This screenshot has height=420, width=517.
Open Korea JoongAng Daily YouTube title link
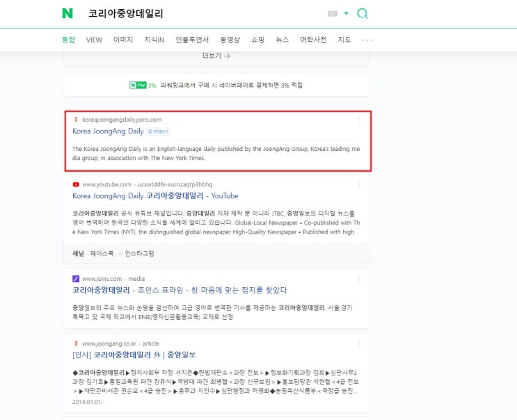coord(155,196)
